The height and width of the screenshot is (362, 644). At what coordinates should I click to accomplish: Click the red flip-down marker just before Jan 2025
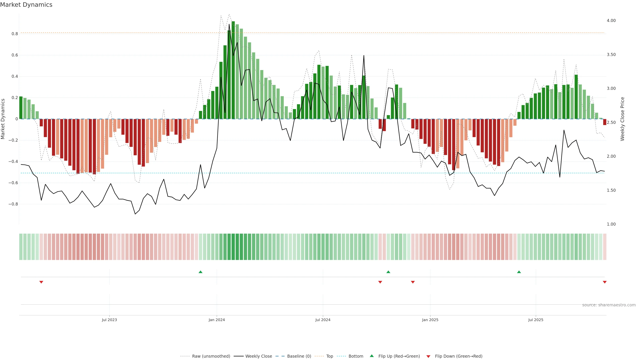413,282
